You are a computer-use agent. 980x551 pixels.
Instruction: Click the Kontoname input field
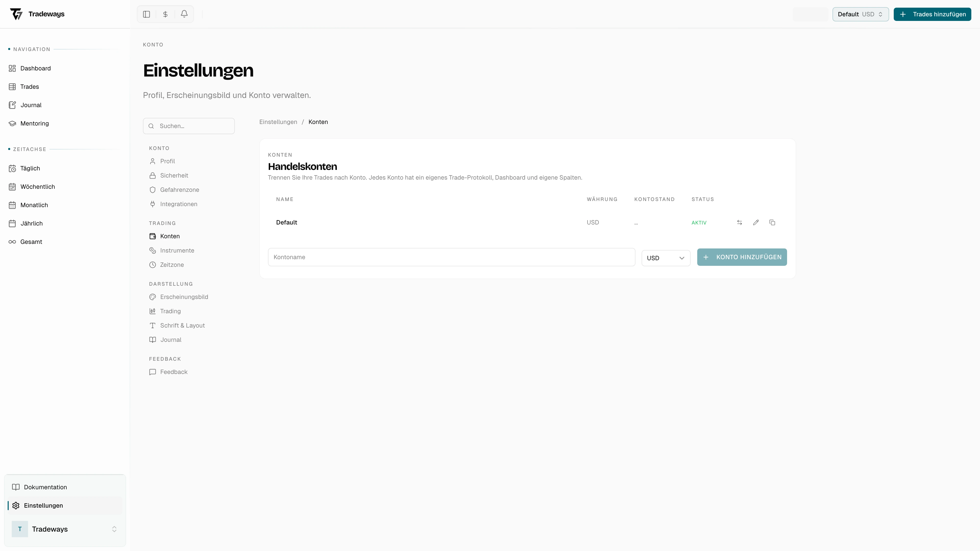tap(451, 257)
